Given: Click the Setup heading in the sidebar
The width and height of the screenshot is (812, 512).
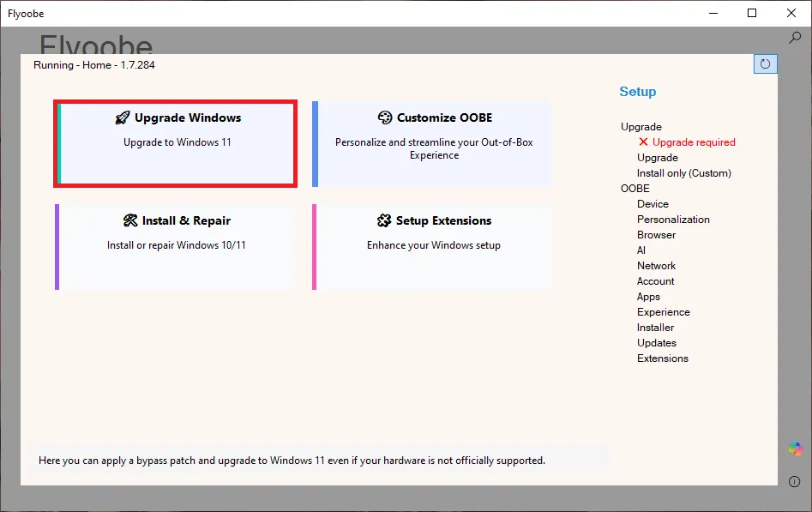Looking at the screenshot, I should click(637, 92).
